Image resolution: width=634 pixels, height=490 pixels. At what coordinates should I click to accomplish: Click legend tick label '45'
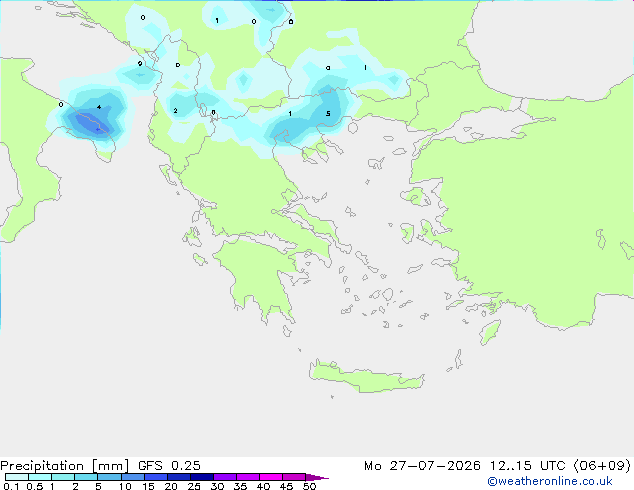(286, 486)
